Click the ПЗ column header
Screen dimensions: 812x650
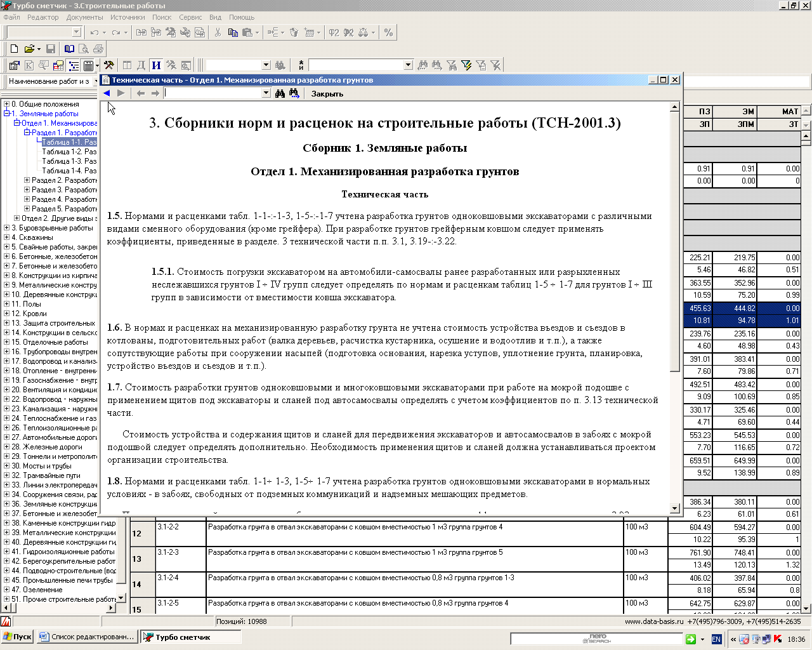tap(698, 111)
